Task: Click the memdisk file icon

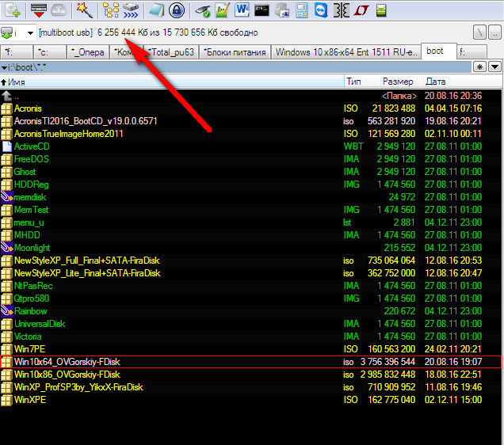Action: 6,197
